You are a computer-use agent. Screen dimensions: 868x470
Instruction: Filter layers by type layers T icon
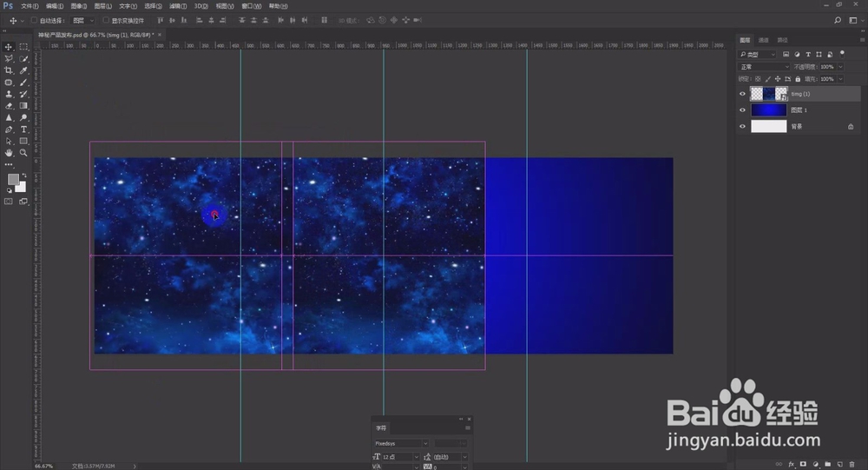click(808, 55)
